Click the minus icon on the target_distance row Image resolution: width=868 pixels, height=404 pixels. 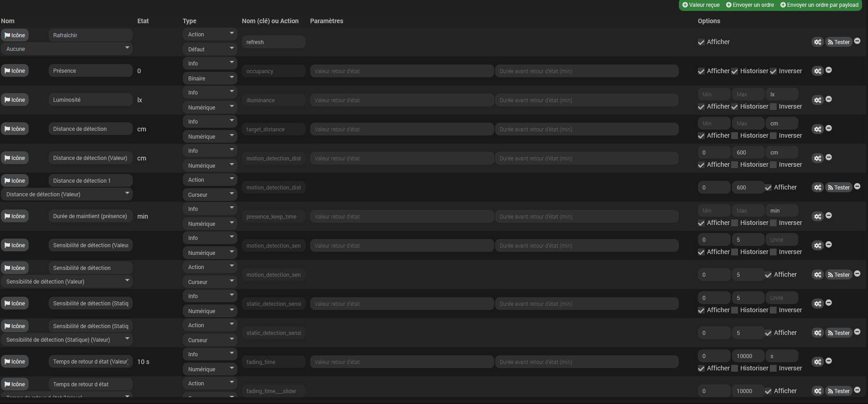(x=828, y=128)
